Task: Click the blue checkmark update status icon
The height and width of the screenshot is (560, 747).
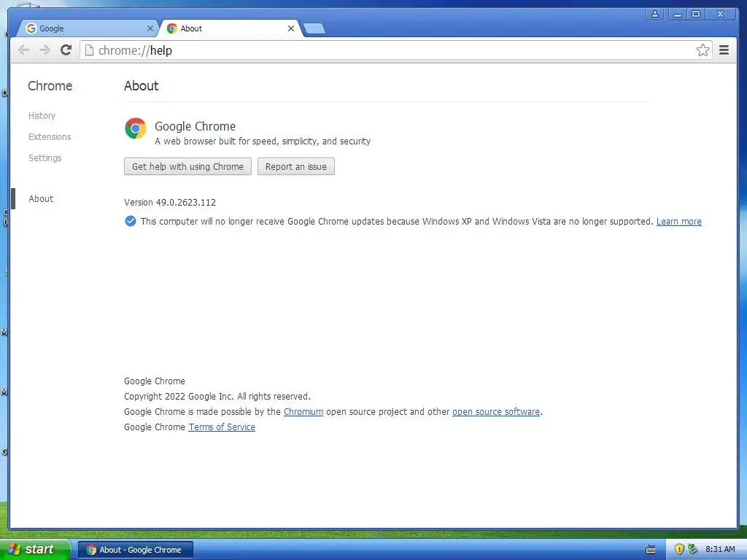Action: tap(130, 221)
